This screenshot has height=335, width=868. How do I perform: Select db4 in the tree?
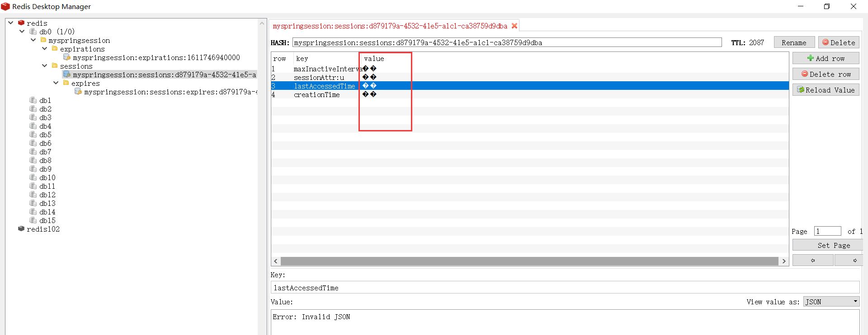(45, 126)
